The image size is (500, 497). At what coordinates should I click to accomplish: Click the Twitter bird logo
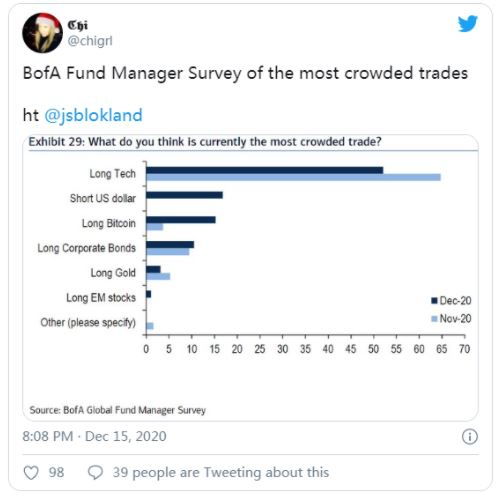pos(467,24)
